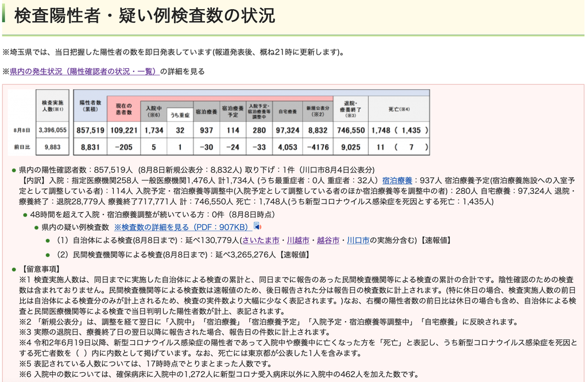Click the −205 table cell
The width and height of the screenshot is (588, 382).
point(124,147)
